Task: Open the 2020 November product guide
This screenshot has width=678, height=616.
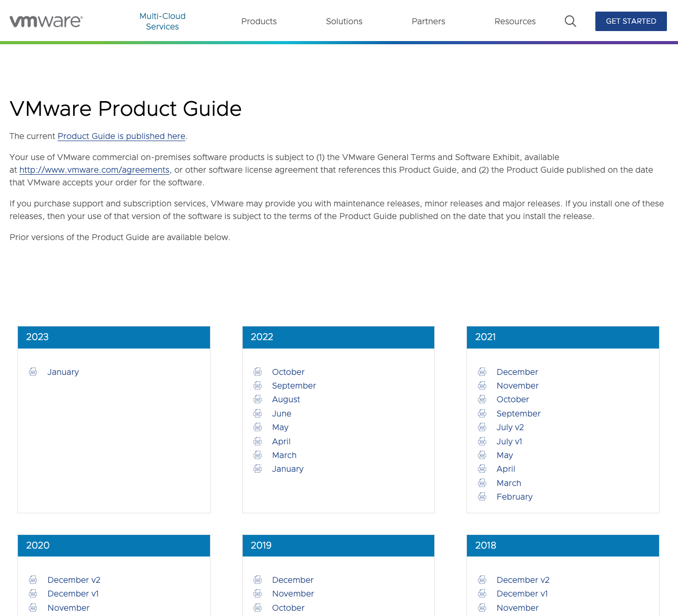Action: pos(68,608)
